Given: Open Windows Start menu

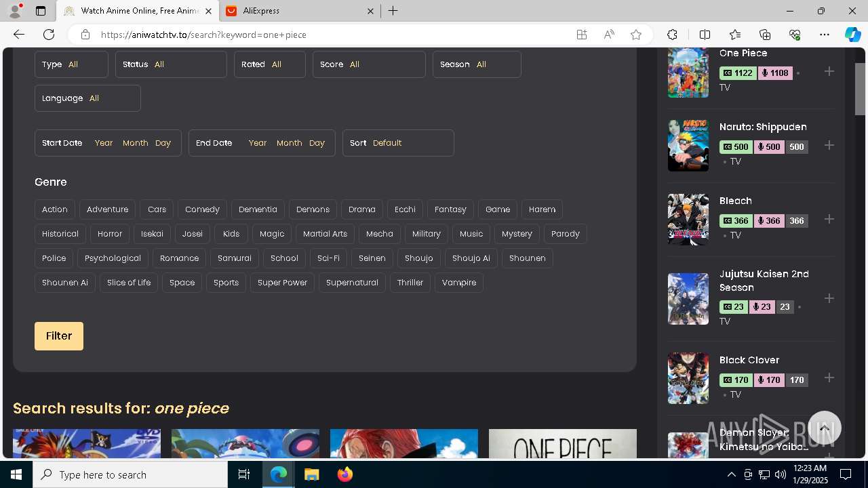Looking at the screenshot, I should pos(16,474).
